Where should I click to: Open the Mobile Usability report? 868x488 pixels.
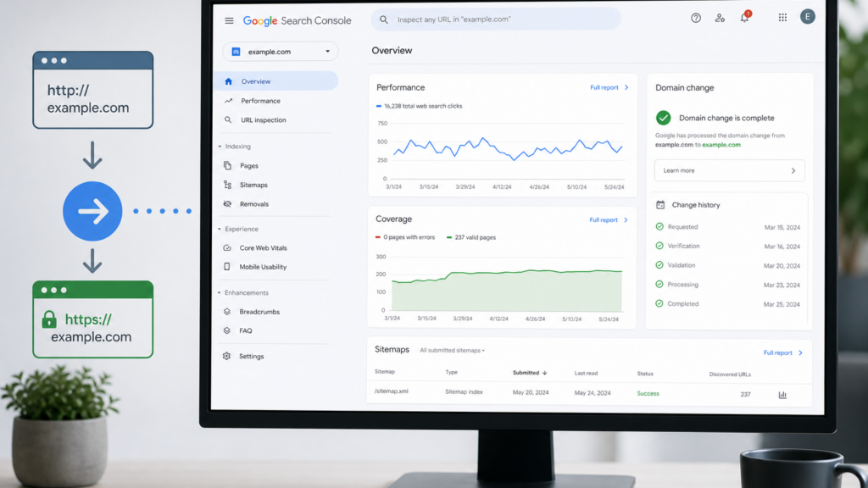click(x=263, y=267)
